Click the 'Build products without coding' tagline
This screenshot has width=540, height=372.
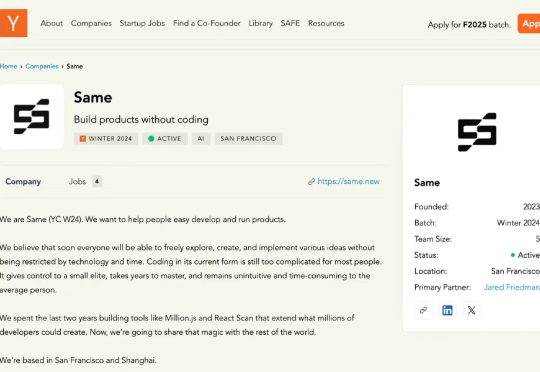click(x=141, y=120)
